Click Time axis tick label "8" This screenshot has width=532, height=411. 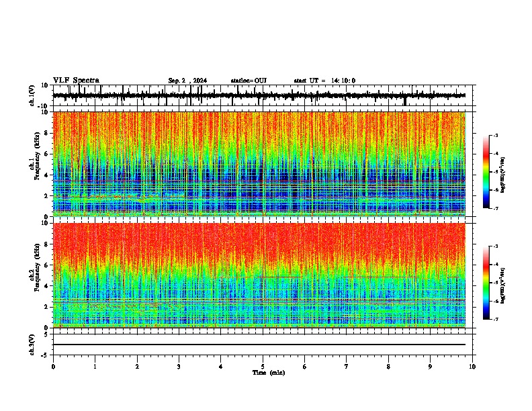(388, 367)
